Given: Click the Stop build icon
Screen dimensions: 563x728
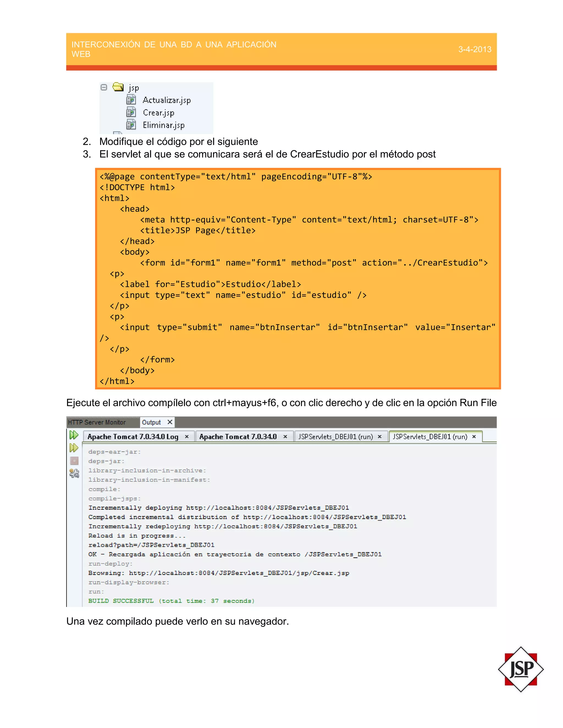Looking at the screenshot, I should coord(74,461).
